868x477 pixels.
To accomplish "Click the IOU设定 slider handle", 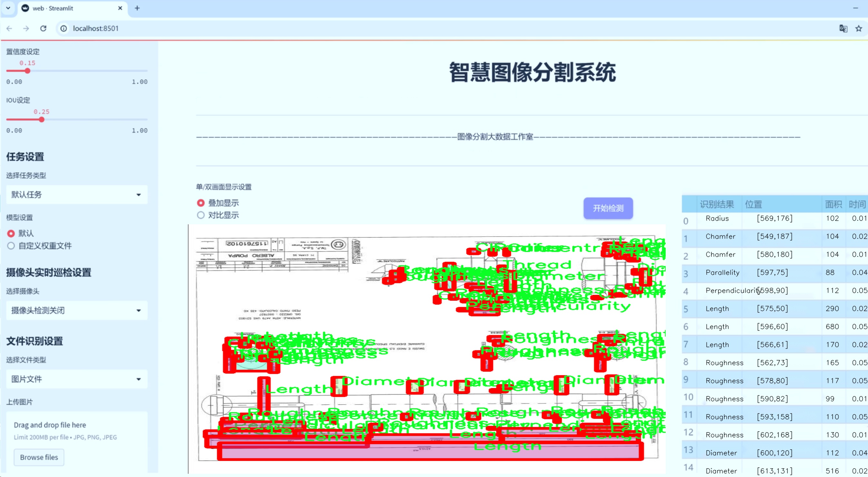I will pyautogui.click(x=42, y=120).
